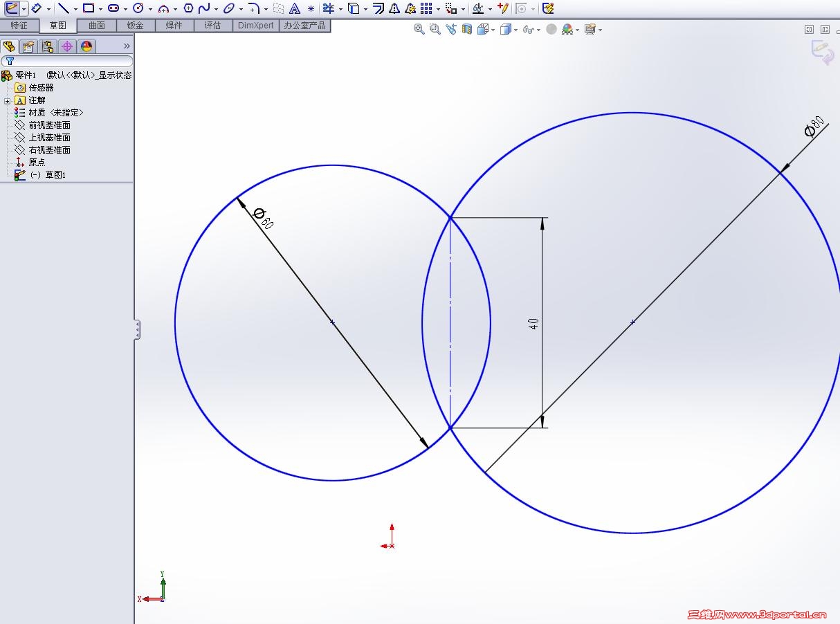Click Zoom to Fit icon
Viewport: 840px width, 624px height.
[419, 29]
